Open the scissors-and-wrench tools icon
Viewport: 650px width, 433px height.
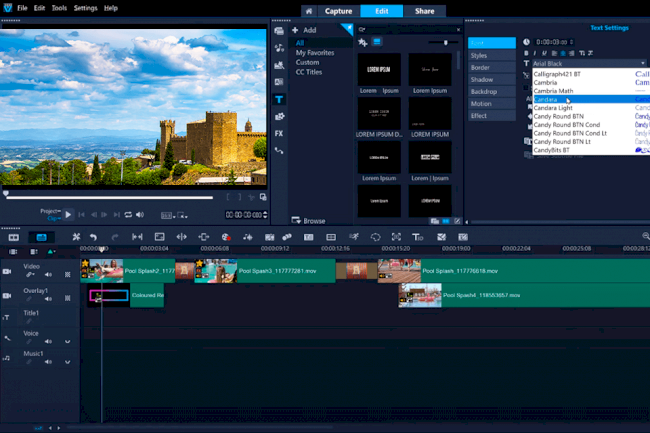point(76,237)
